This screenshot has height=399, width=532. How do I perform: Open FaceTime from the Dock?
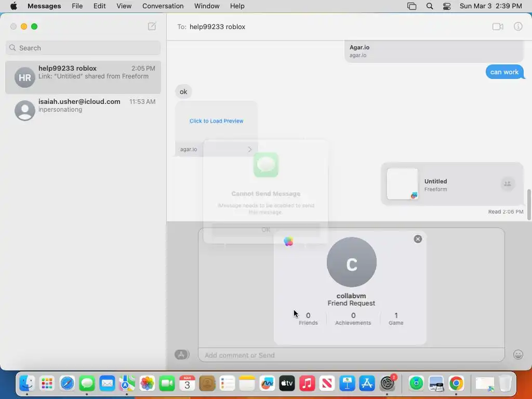(x=167, y=383)
